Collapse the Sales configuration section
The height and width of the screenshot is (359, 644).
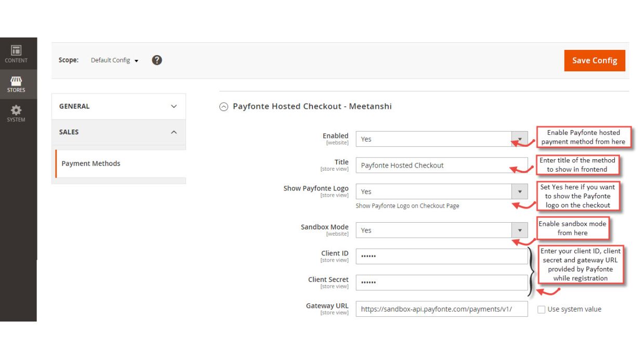119,132
